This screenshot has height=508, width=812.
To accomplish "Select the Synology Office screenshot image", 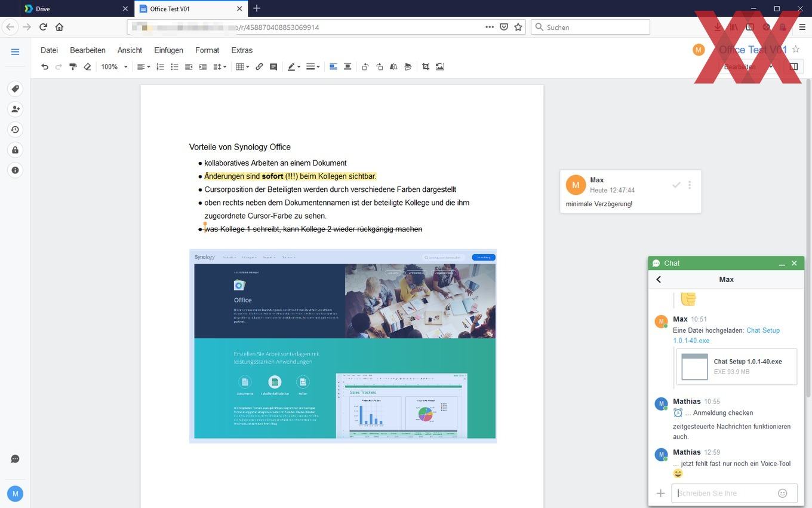I will 343,345.
